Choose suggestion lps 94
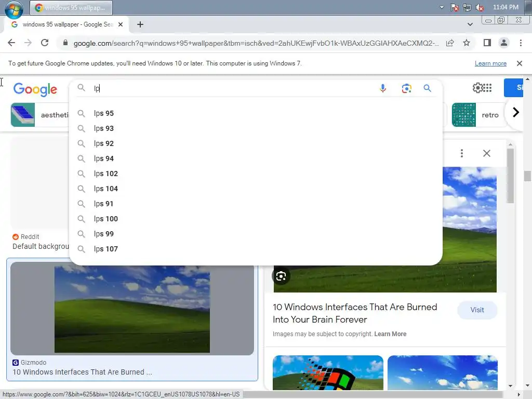Image resolution: width=532 pixels, height=399 pixels. 256,158
